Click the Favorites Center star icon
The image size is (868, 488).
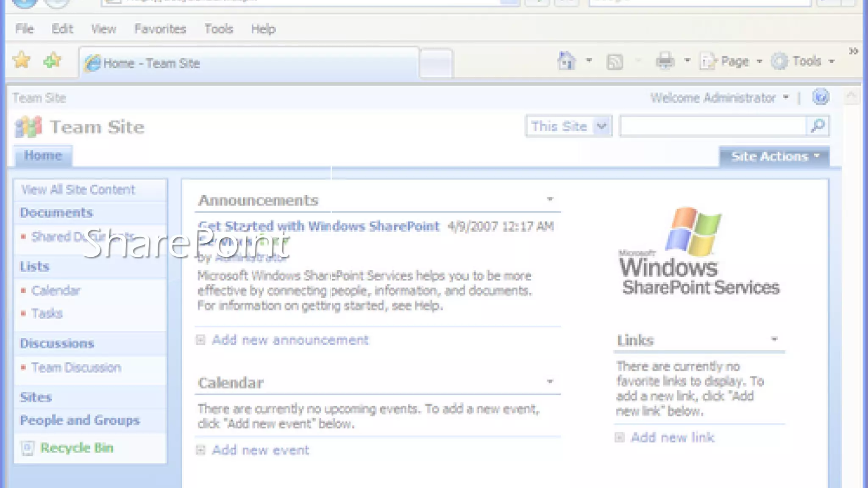click(x=22, y=61)
